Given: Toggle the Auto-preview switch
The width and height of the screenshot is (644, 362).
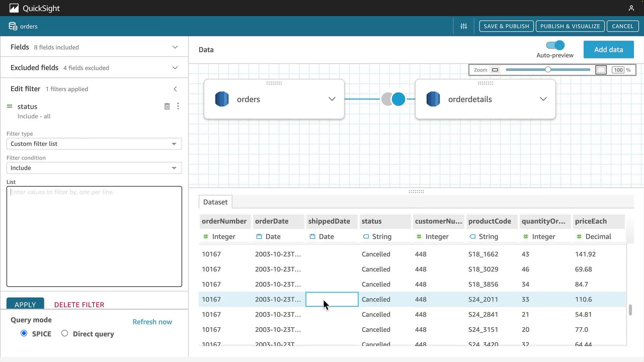Looking at the screenshot, I should pyautogui.click(x=555, y=45).
